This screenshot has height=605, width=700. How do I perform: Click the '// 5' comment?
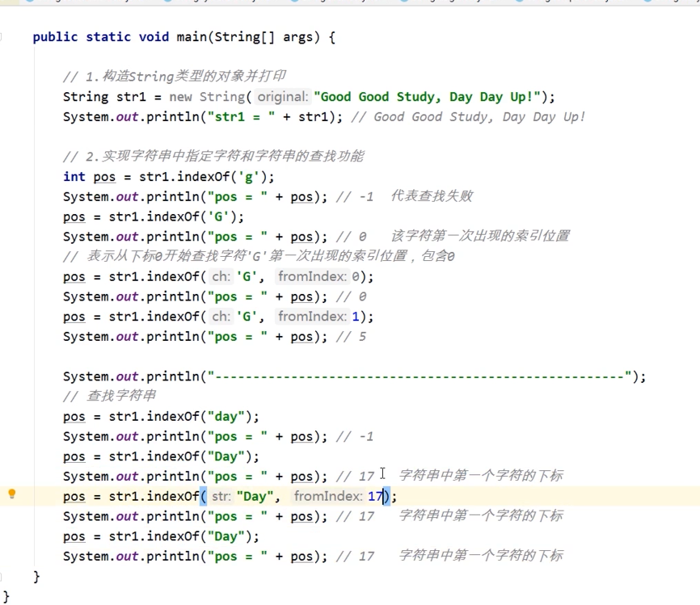tap(351, 336)
